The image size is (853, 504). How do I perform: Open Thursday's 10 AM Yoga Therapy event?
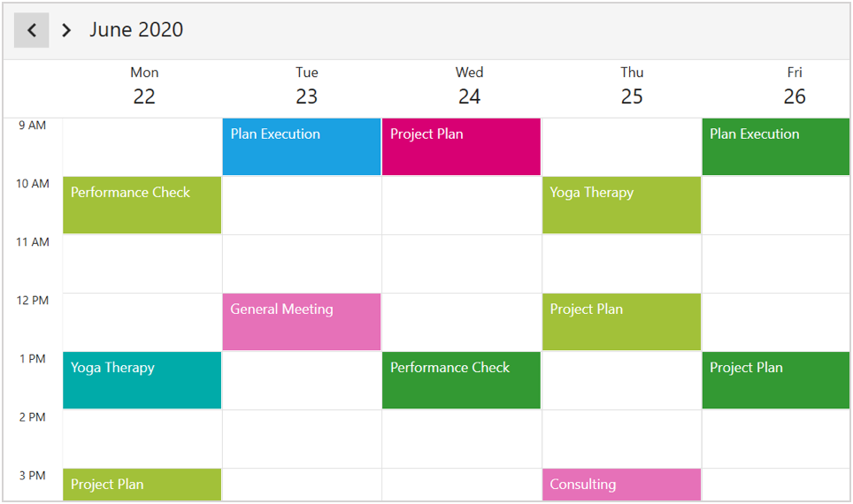pos(621,205)
